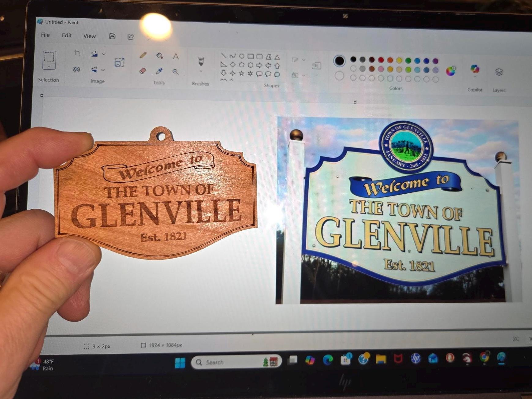Expand the Copilot dropdown
Image resolution: width=532 pixels, height=399 pixels.
(475, 76)
